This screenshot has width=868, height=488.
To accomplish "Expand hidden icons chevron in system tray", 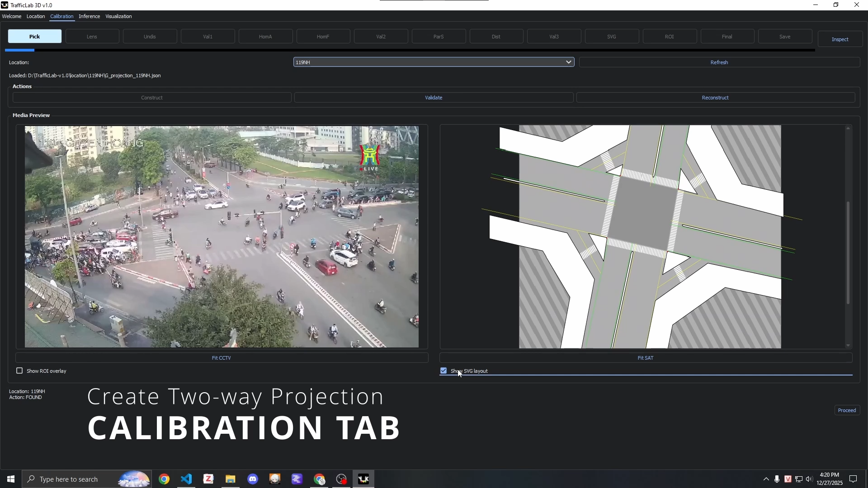I will coord(766,480).
